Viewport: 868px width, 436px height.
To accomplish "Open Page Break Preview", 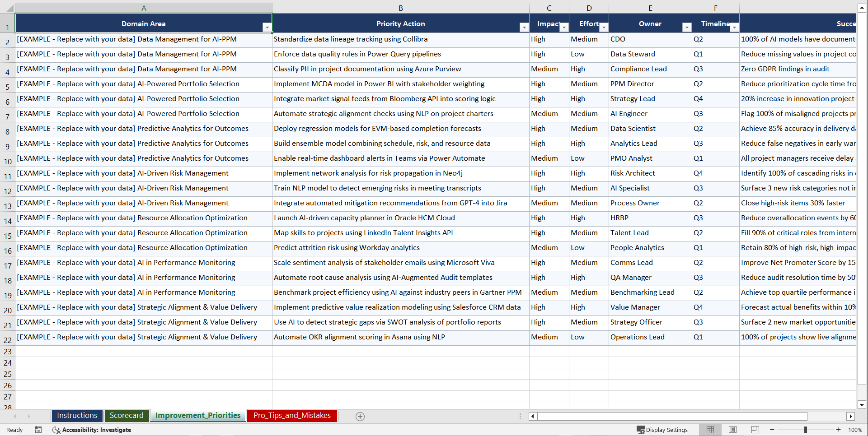I will click(755, 430).
